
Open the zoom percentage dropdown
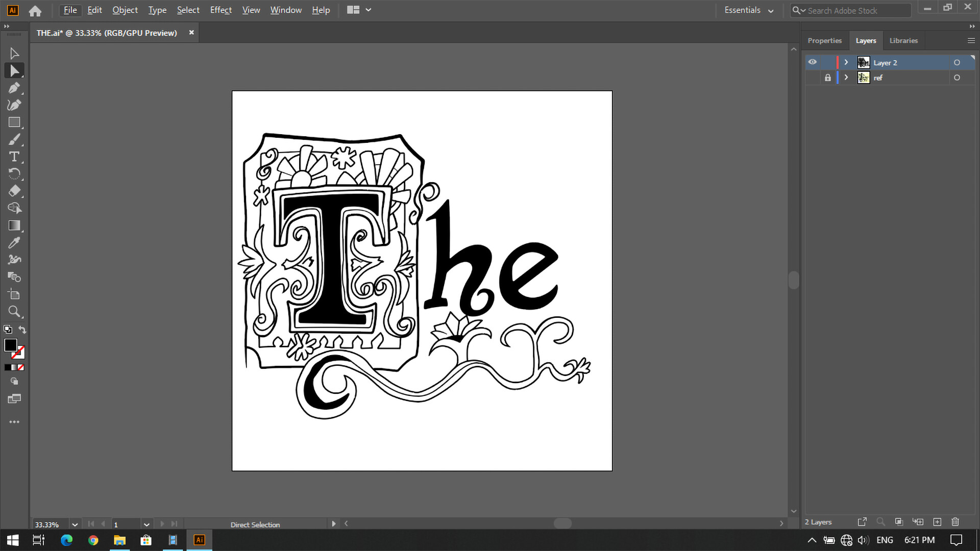click(75, 524)
